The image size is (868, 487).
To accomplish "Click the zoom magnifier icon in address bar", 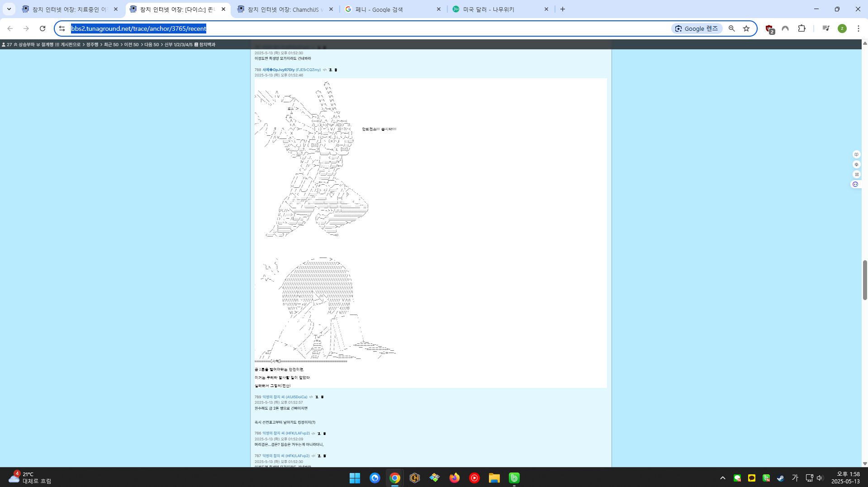I will coord(731,29).
